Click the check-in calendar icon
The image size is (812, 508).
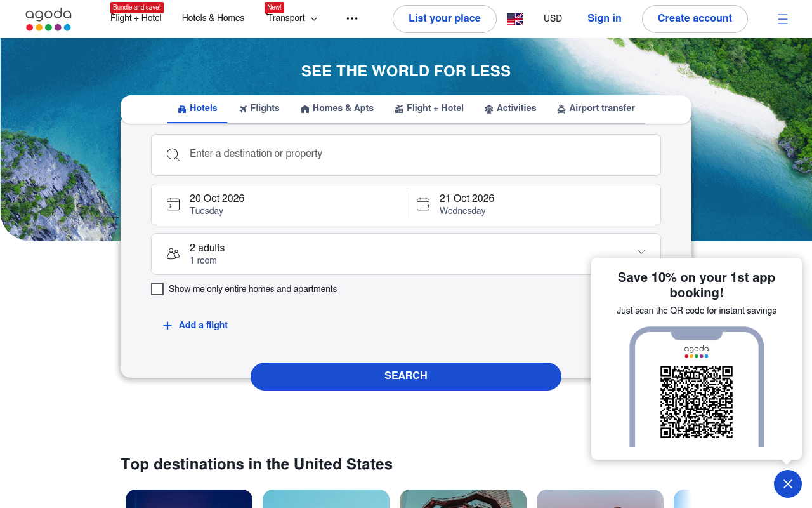(173, 204)
